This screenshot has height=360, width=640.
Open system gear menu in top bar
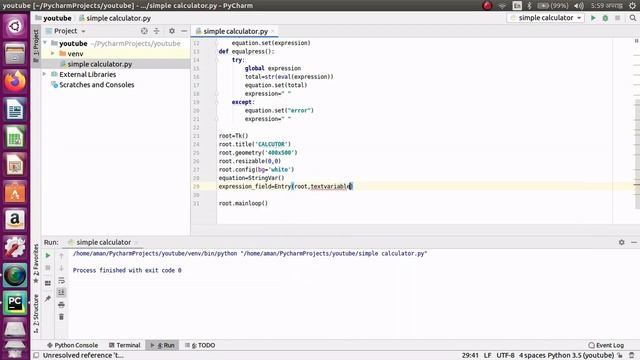(633, 5)
